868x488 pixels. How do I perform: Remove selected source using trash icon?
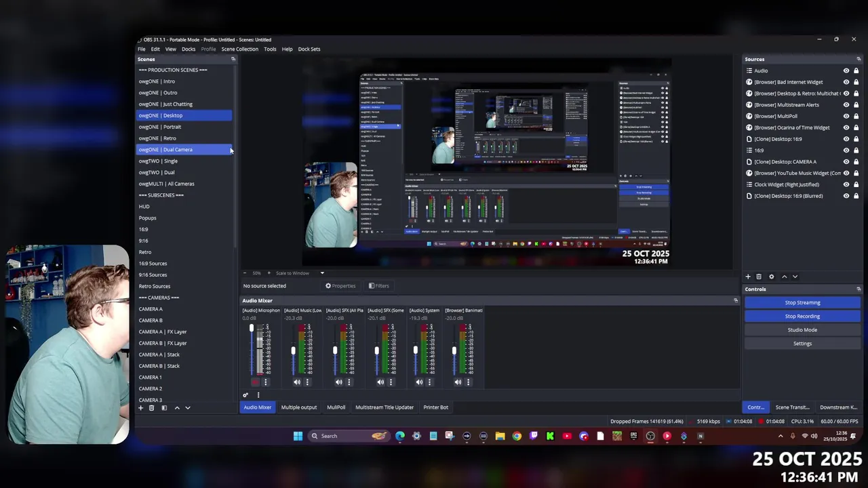tap(759, 277)
